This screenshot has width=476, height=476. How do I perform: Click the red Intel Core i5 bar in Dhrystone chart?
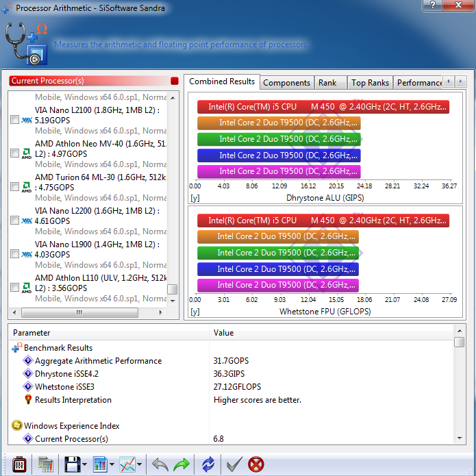coord(323,107)
